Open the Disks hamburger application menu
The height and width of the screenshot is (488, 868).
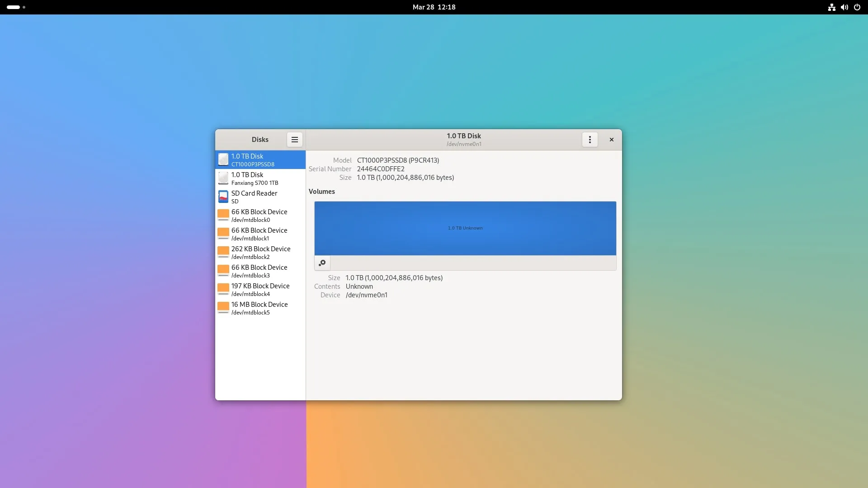[x=294, y=140]
